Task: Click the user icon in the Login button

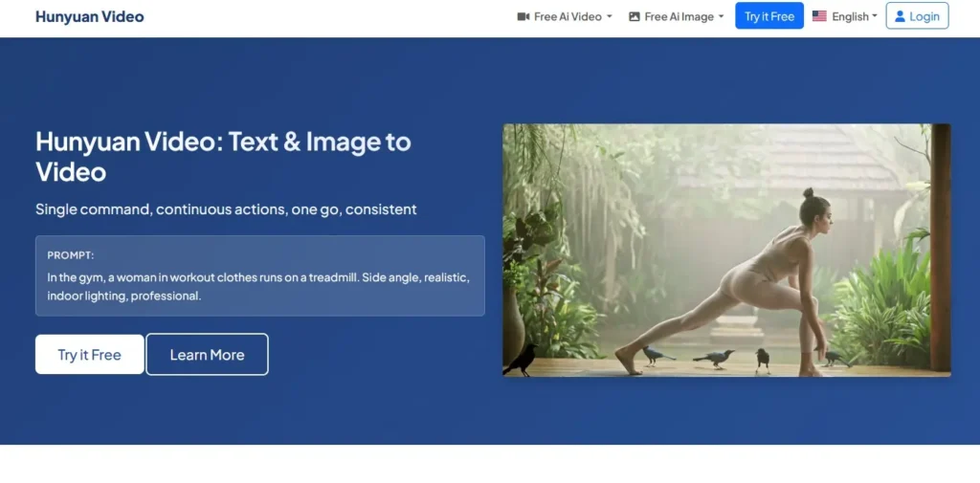Action: click(x=900, y=16)
